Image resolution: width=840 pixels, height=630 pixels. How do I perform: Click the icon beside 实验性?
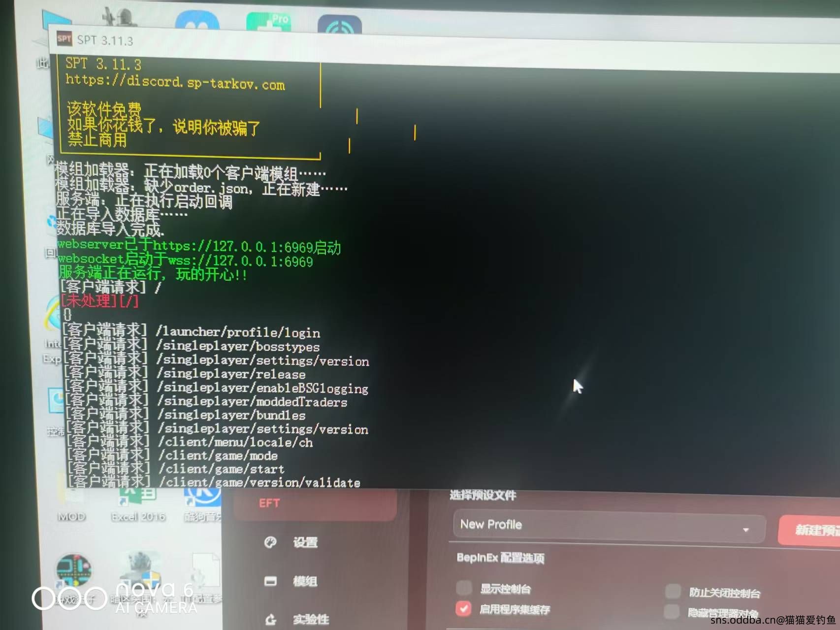(270, 620)
